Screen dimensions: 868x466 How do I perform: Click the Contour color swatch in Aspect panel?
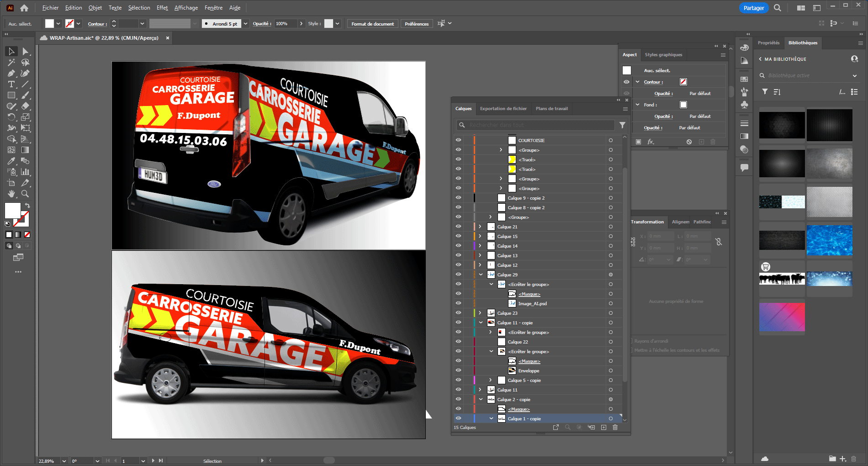pyautogui.click(x=683, y=81)
